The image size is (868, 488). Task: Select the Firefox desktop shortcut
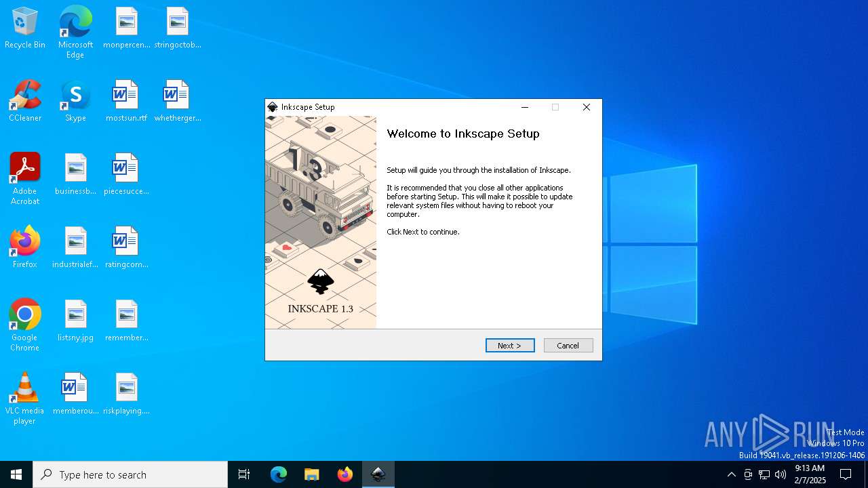point(25,248)
